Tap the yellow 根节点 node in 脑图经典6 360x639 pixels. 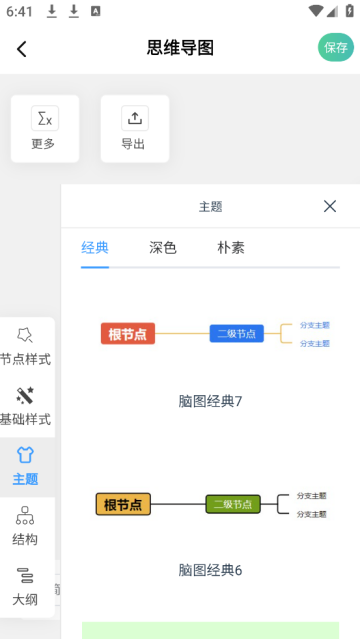(x=123, y=505)
